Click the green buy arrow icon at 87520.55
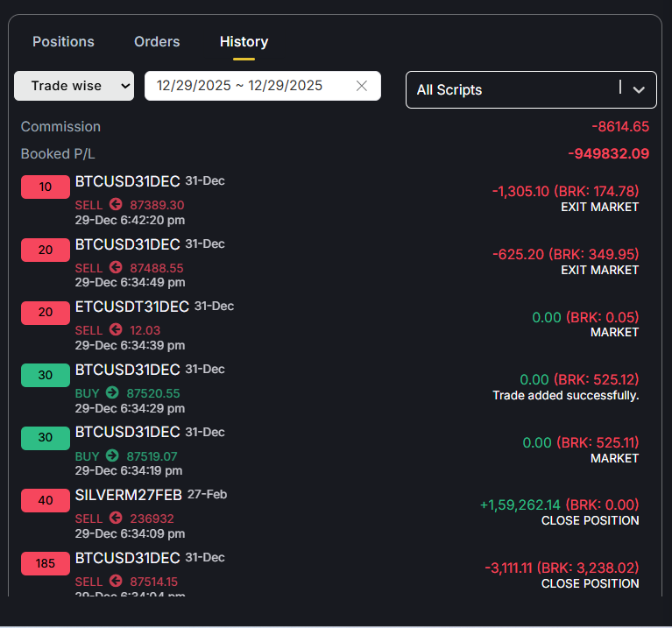 [111, 393]
